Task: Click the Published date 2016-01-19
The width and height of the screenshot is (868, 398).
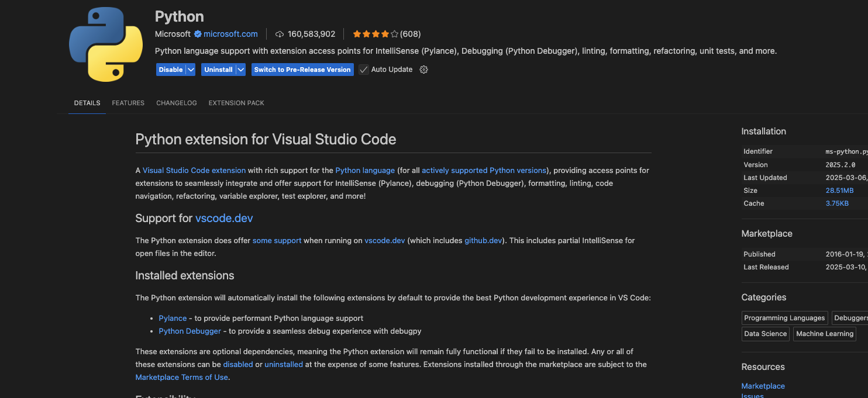Action: (846, 254)
